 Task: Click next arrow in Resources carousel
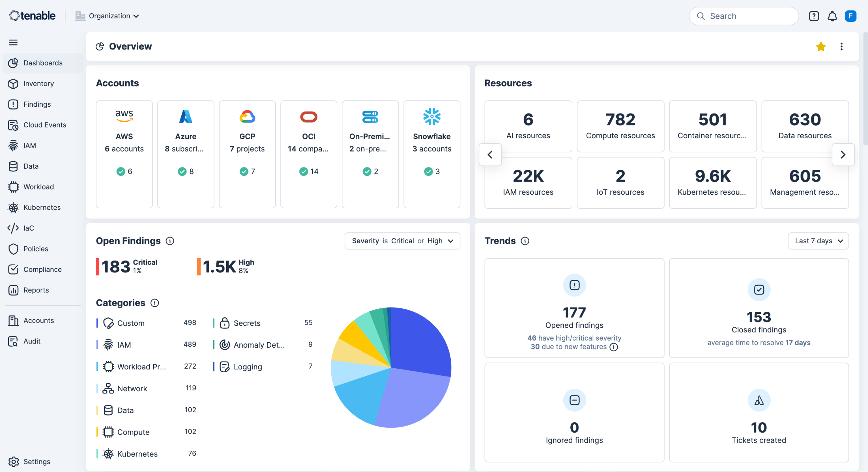pos(843,155)
